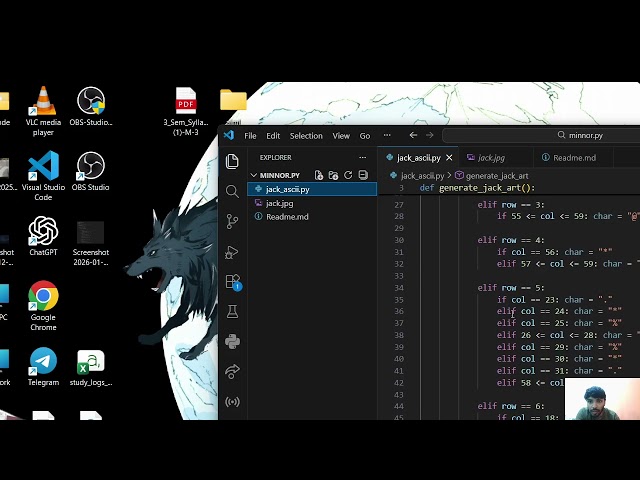
Task: Open OBS-Studio desktop shortcut with shield
Action: pos(91,107)
